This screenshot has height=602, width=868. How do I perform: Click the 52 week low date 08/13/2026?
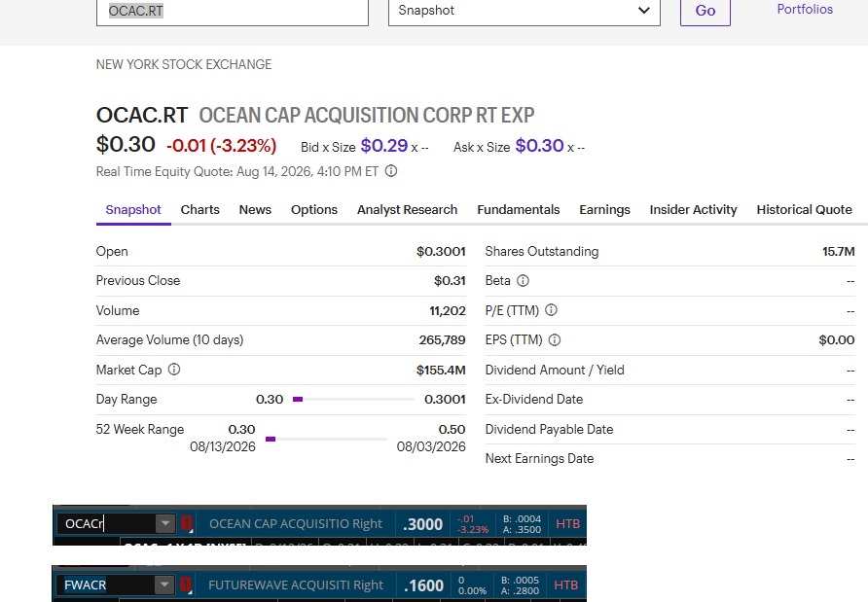pyautogui.click(x=223, y=446)
